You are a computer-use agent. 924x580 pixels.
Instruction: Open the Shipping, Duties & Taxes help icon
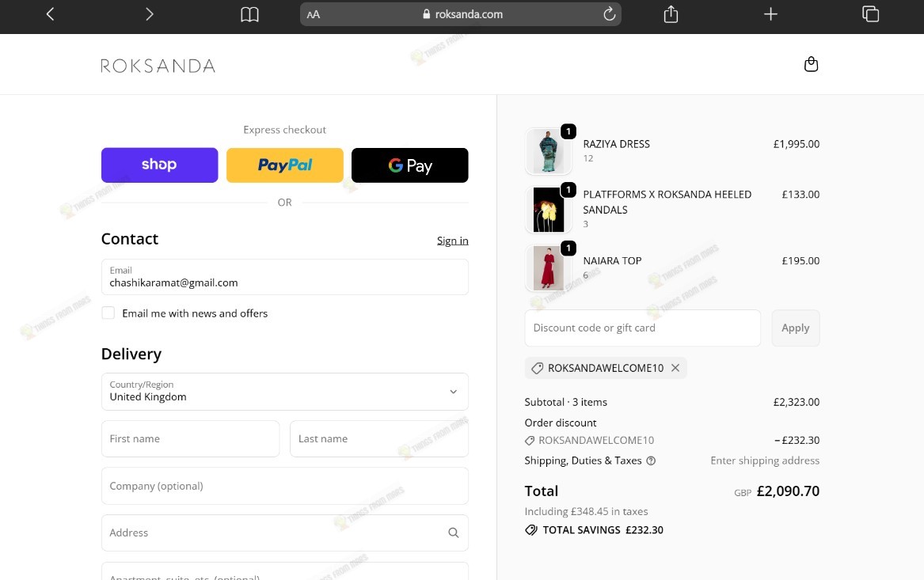tap(651, 461)
